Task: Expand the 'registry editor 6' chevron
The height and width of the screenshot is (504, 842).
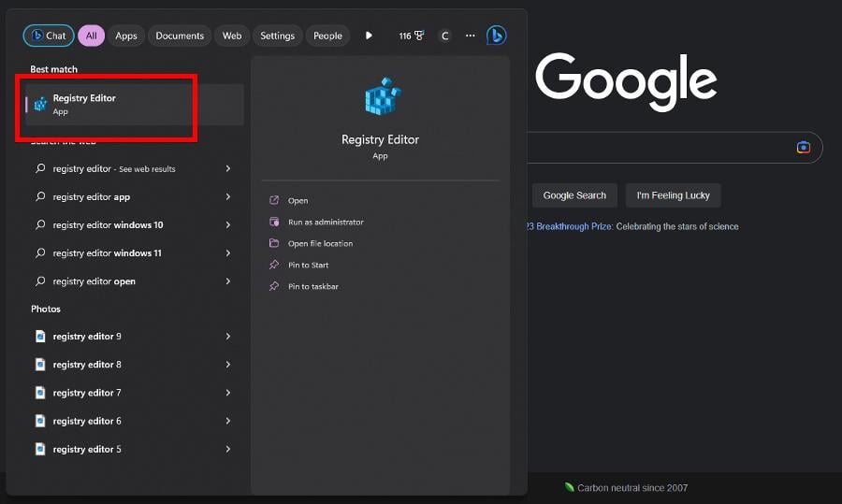Action: pos(228,421)
